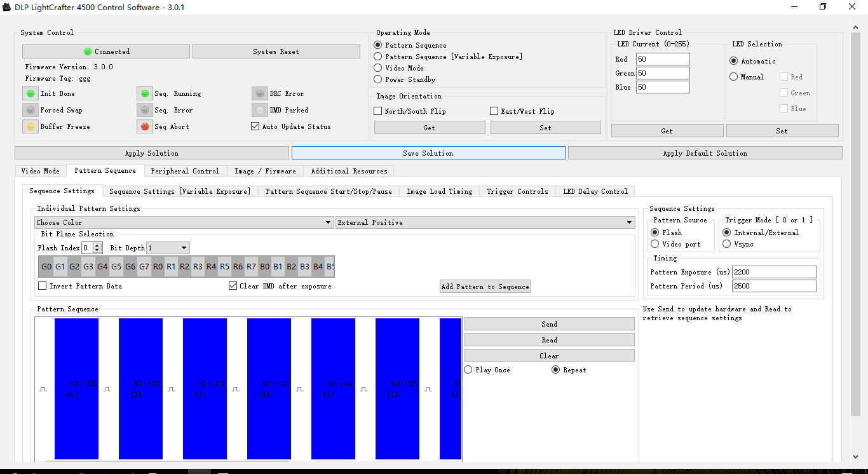
Task: Select the S0::G5 pattern block
Action: (x=397, y=389)
